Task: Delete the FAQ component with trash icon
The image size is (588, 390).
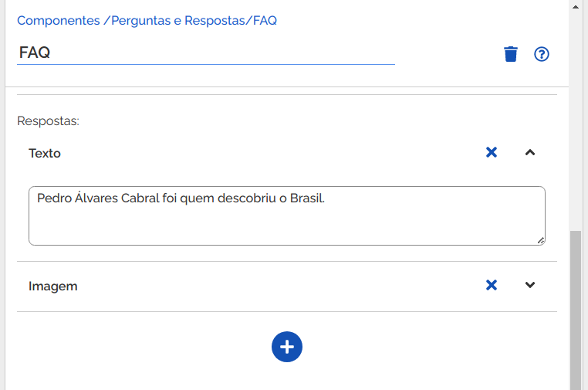Action: tap(510, 54)
